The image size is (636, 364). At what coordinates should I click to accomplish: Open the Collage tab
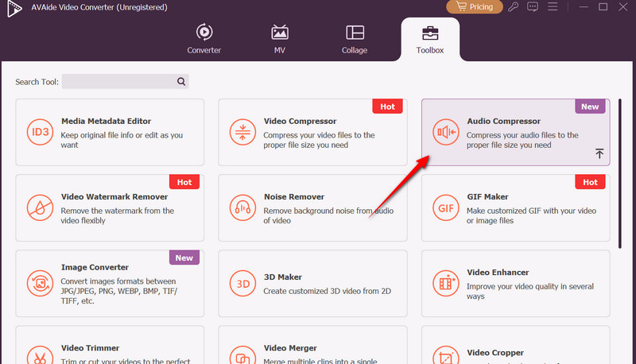click(355, 39)
